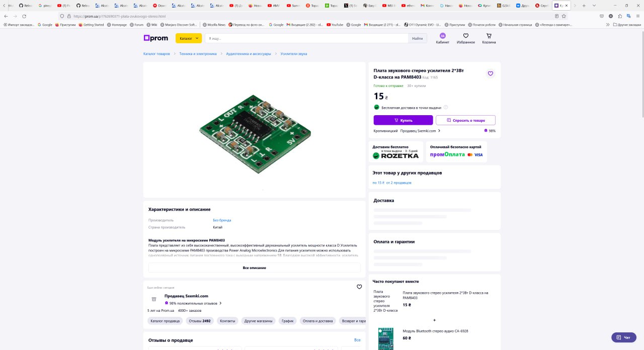
Task: Open the Mozilla News bookmark
Action: [x=214, y=24]
